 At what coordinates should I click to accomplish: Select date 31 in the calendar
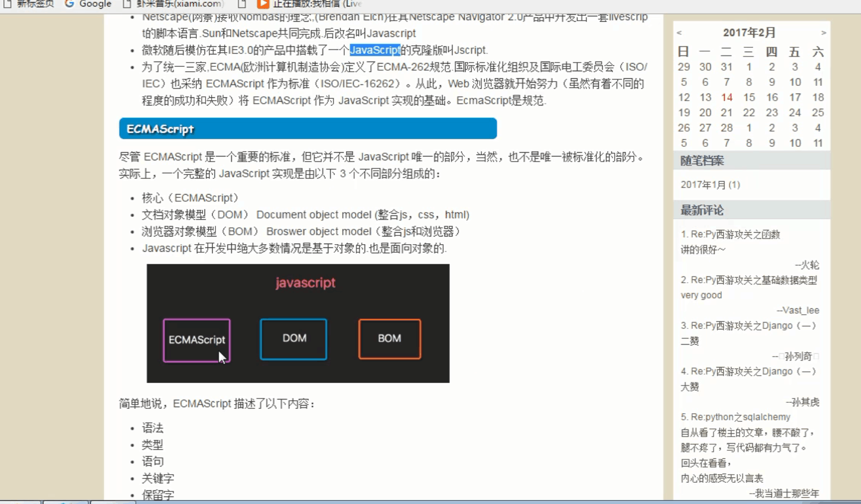tap(727, 67)
